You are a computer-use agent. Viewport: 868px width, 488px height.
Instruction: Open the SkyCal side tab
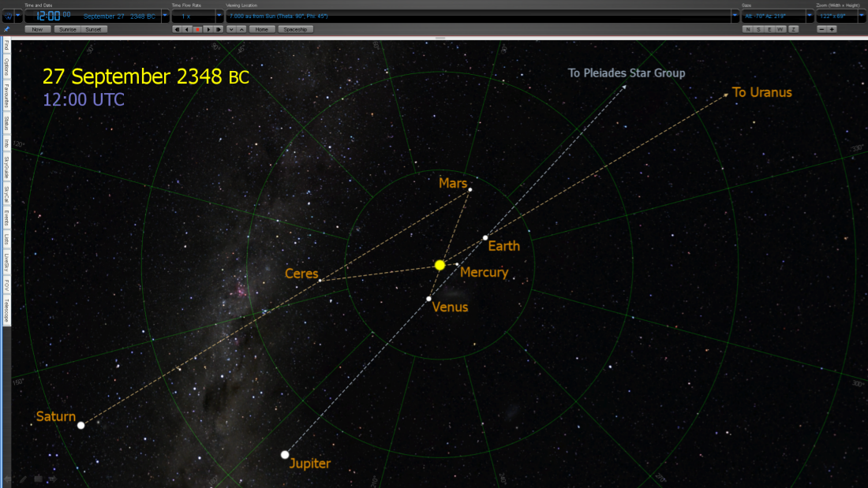(x=6, y=195)
